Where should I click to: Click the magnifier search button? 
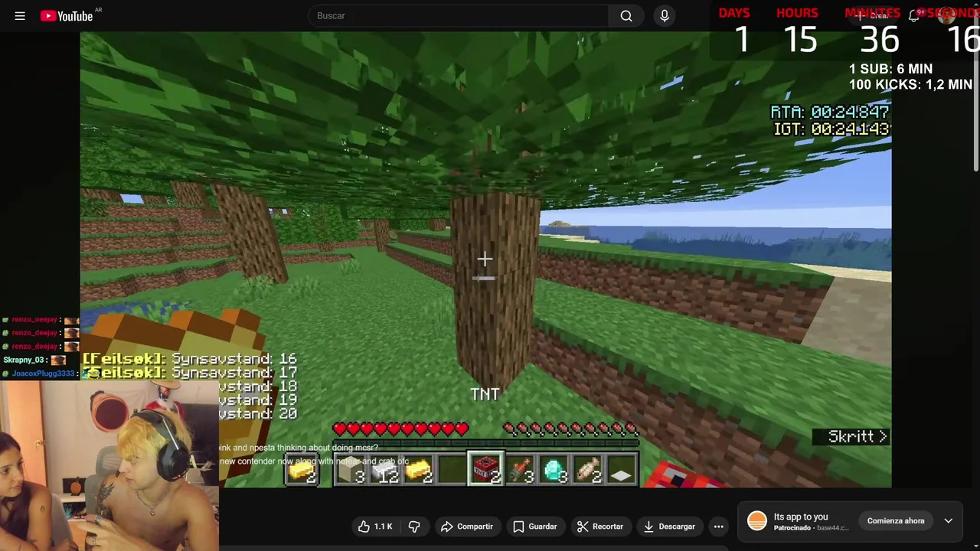626,15
